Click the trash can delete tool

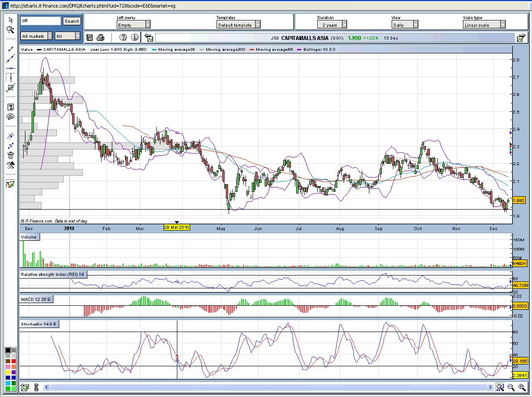(11, 155)
